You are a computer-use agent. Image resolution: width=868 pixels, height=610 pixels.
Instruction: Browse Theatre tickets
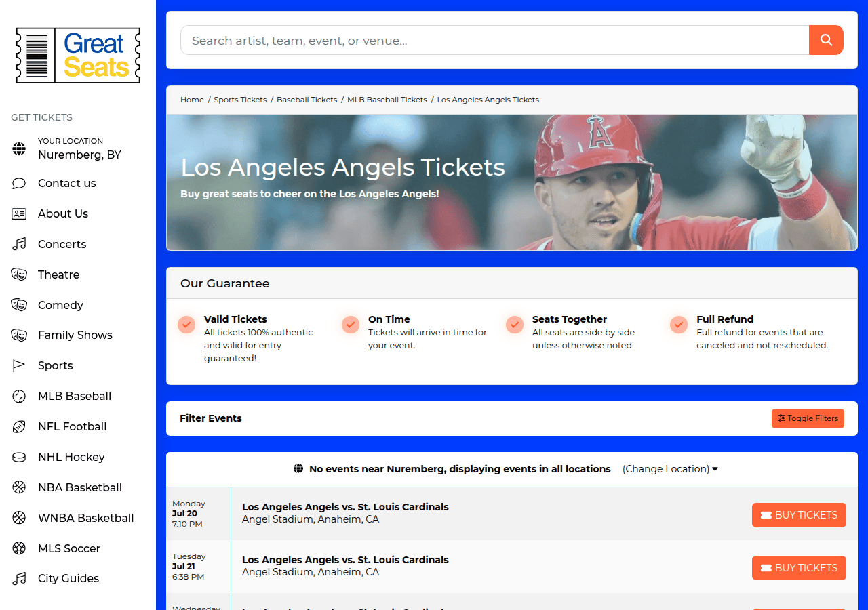point(59,274)
